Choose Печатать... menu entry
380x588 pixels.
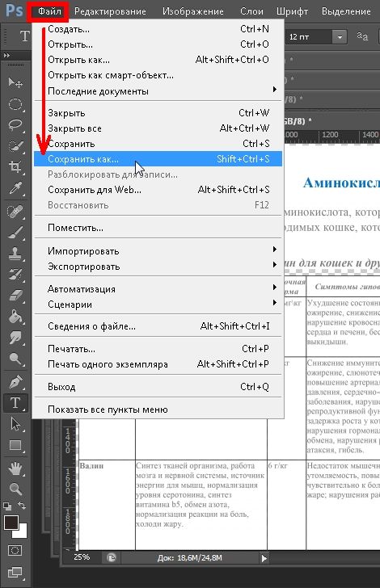click(158, 349)
